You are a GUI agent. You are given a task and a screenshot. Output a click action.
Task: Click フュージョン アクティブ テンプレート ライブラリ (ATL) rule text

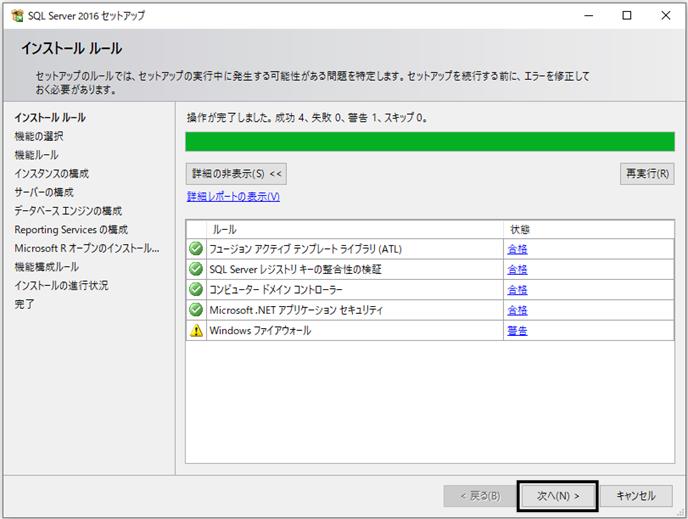305,249
